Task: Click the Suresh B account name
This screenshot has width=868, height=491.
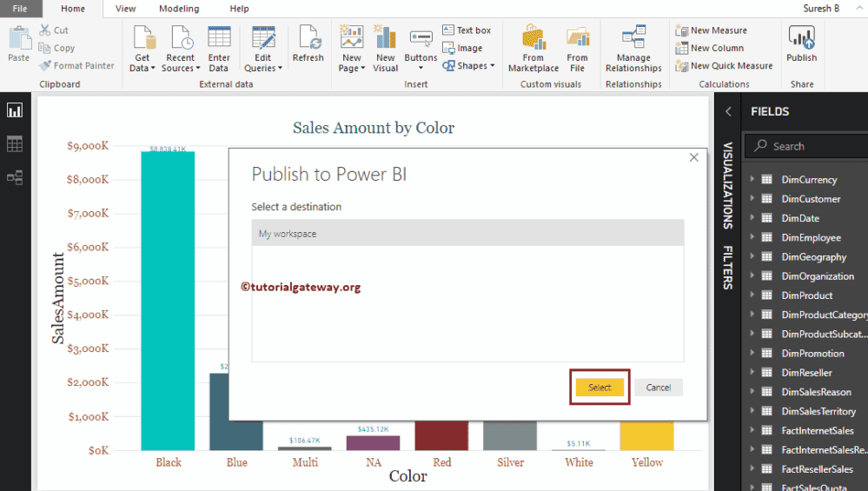Action: coord(821,9)
